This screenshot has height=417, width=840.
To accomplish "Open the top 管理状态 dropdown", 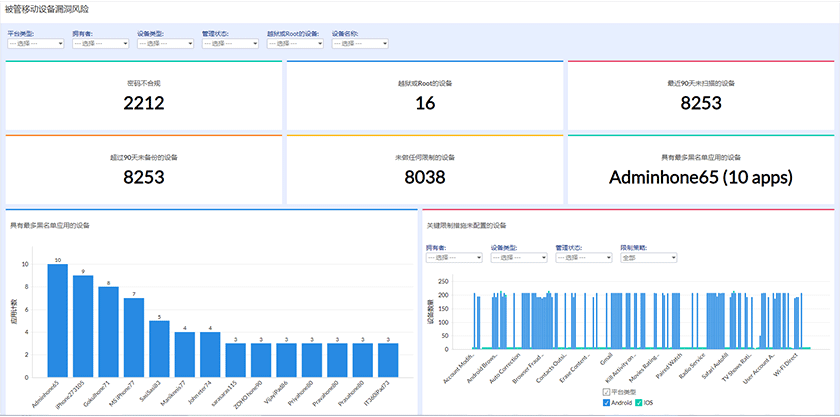I will (x=230, y=44).
